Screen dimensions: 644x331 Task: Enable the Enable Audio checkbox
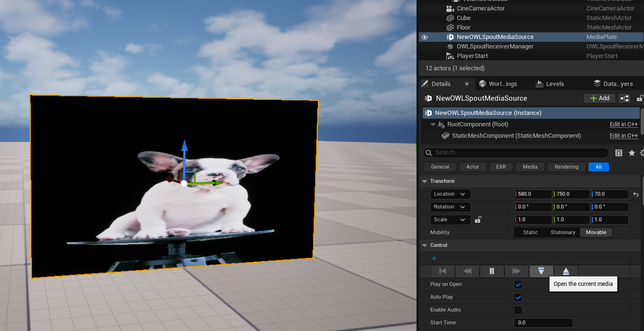518,310
